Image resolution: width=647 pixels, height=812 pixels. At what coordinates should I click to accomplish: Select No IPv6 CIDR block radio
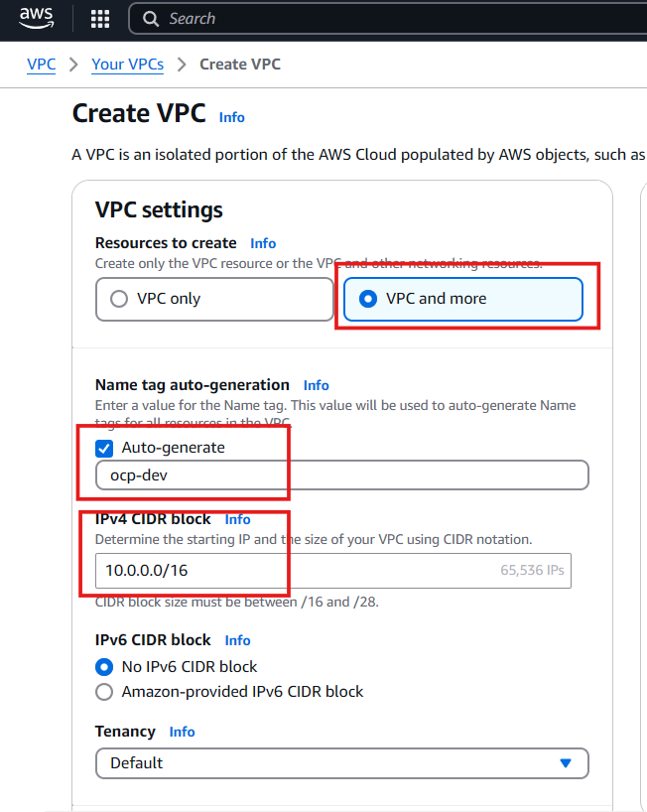(104, 667)
